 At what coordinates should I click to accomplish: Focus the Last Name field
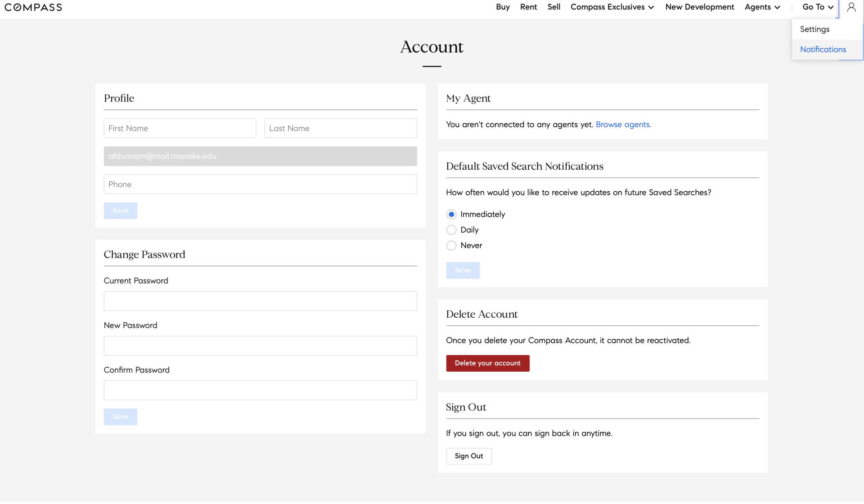[340, 129]
